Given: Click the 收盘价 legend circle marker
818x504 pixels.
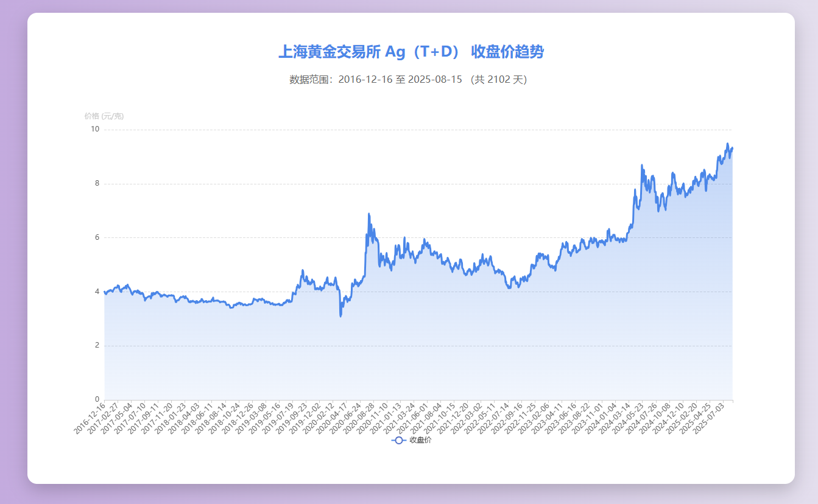Looking at the screenshot, I should (399, 440).
